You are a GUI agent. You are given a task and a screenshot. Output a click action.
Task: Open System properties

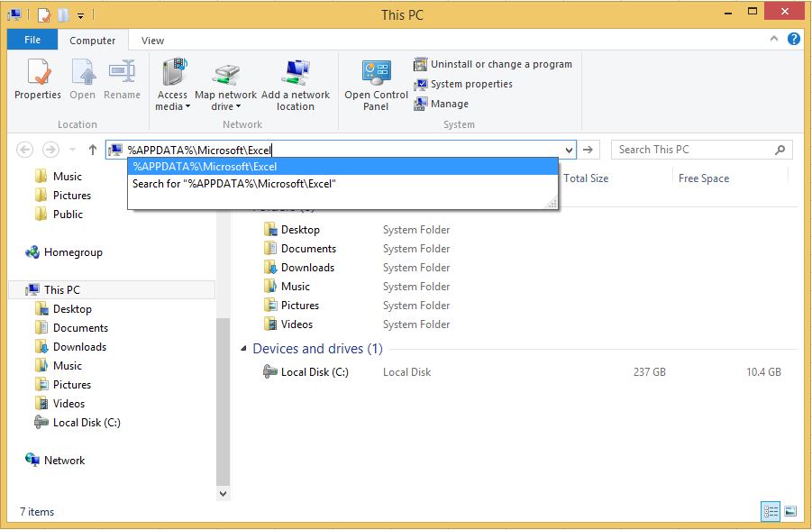click(463, 84)
